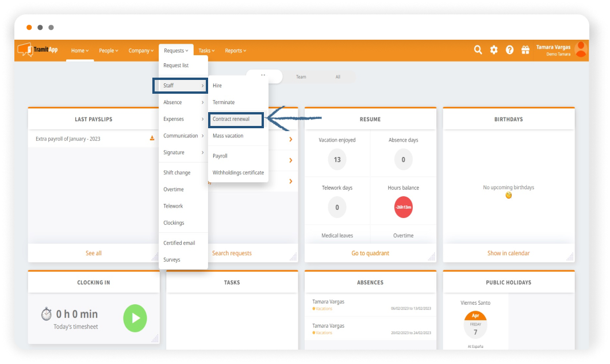
Task: Expand the Expenses submenu
Action: (183, 119)
